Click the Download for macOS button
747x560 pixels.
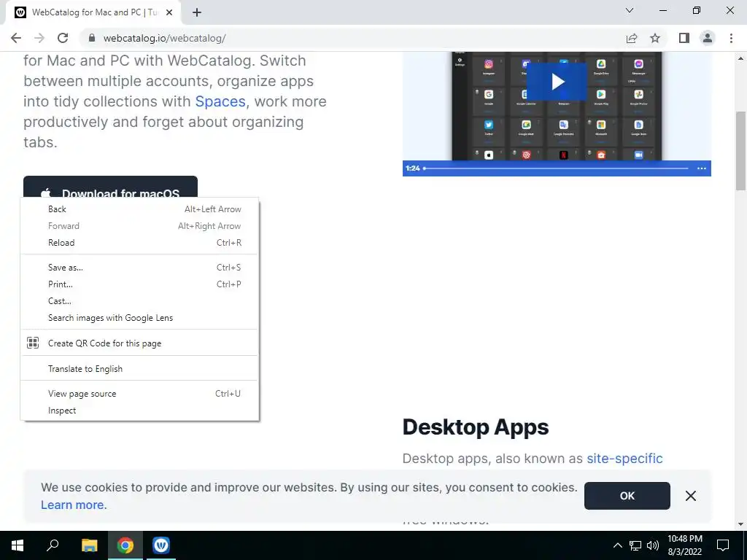[110, 187]
